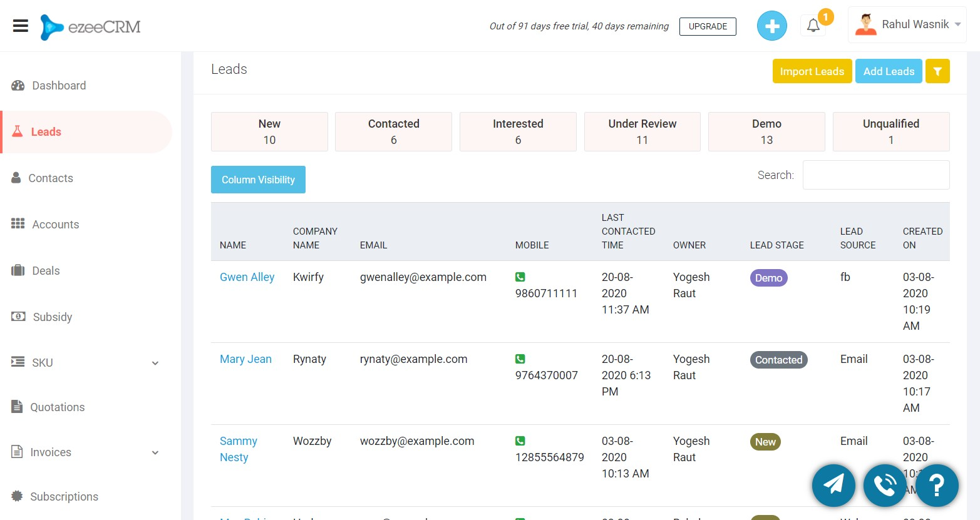This screenshot has width=980, height=520.
Task: Click Add Leads button
Action: click(889, 71)
